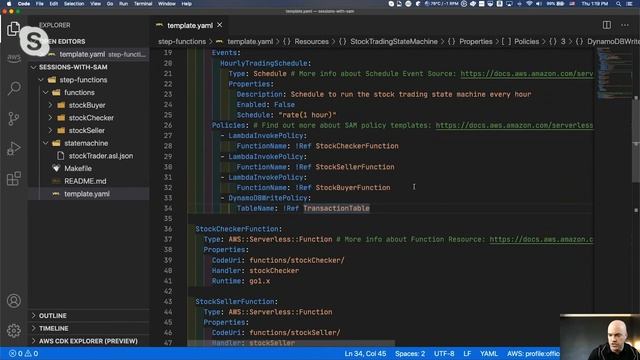The image size is (640, 360).
Task: Open the Explorer view in activity bar
Action: click(x=13, y=29)
